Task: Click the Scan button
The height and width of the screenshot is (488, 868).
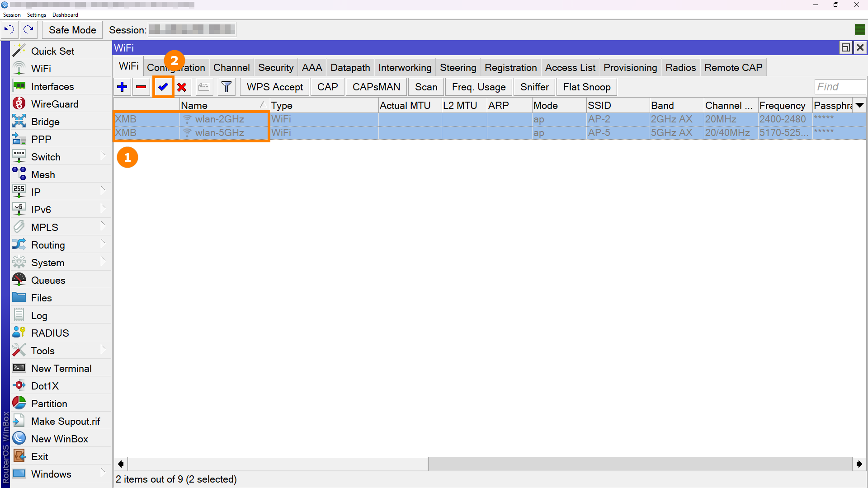Action: click(x=426, y=87)
